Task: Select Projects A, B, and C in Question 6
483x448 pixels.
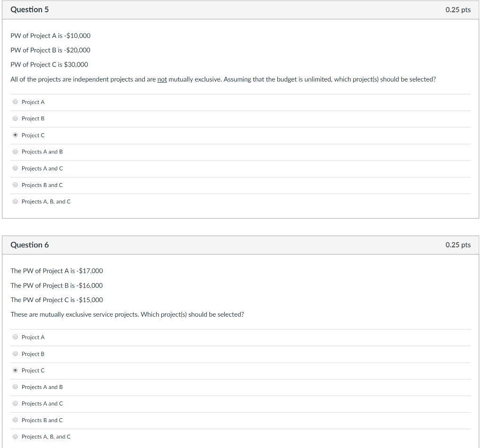Action: [15, 437]
